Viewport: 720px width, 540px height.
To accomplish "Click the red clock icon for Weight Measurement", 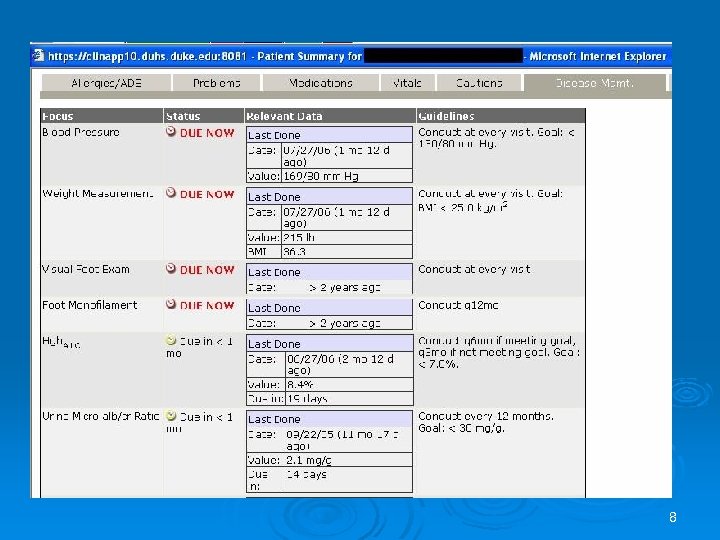I will coord(171,193).
